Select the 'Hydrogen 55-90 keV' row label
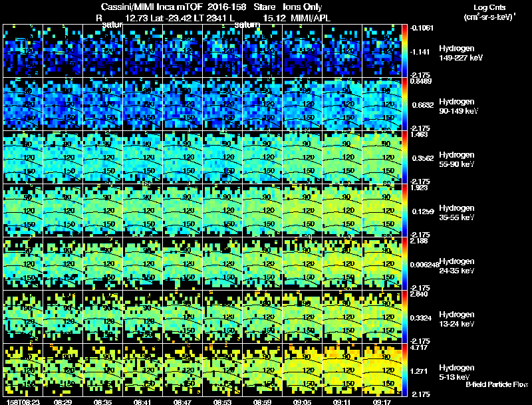 pos(457,159)
